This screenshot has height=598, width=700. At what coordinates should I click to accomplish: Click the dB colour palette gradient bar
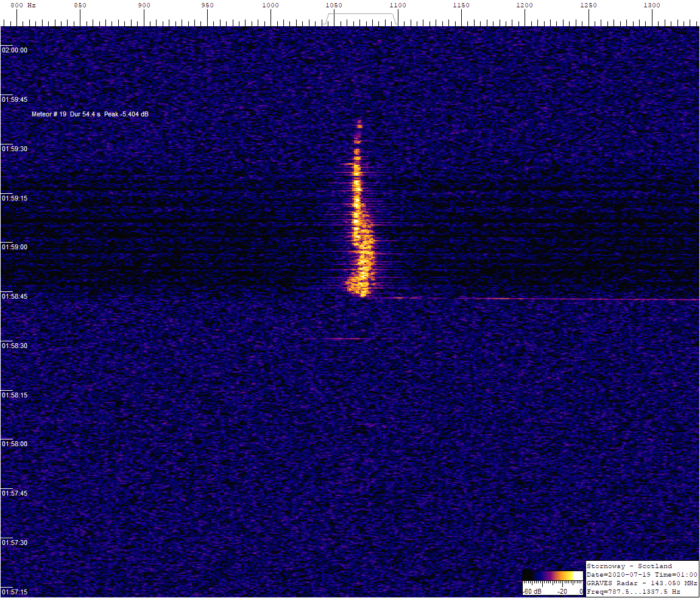point(553,575)
